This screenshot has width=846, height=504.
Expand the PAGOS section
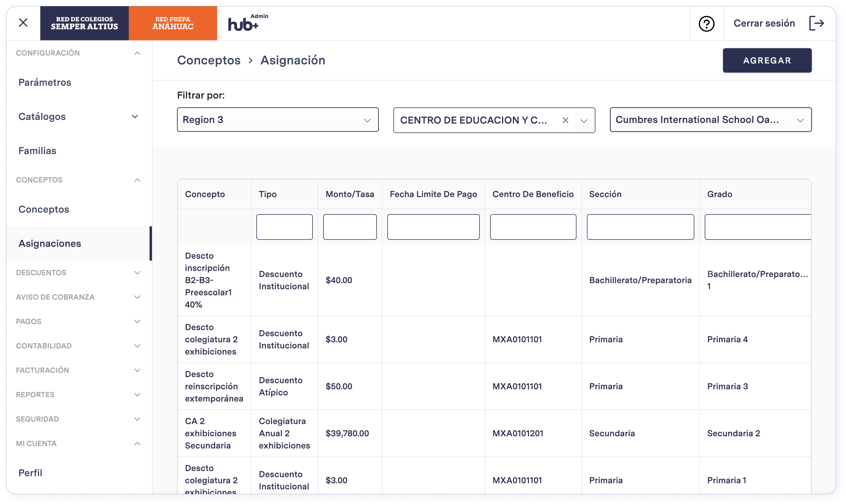78,322
